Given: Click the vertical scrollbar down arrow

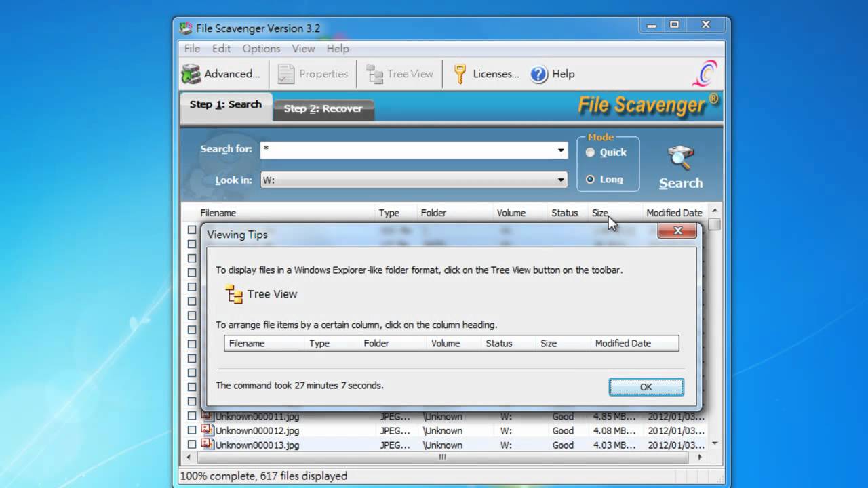Looking at the screenshot, I should (x=714, y=443).
